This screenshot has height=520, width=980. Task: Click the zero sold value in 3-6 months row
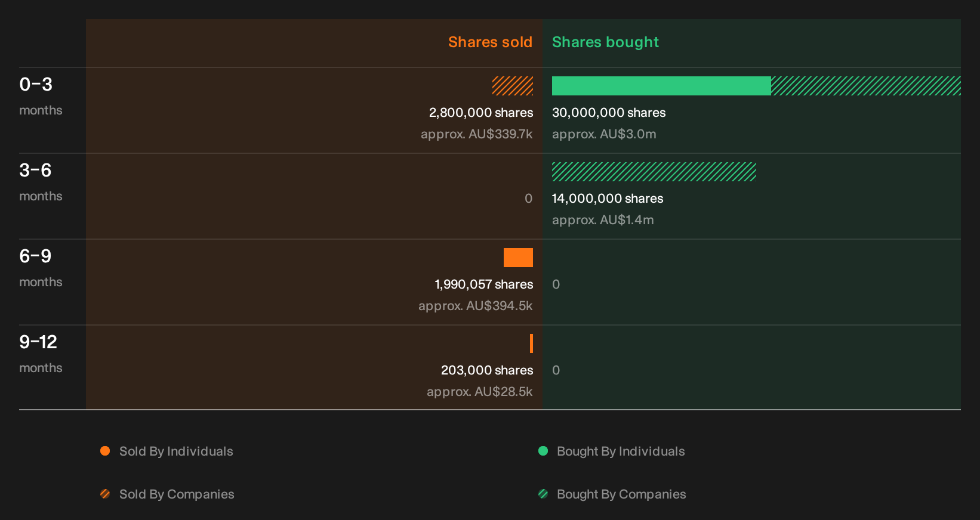coord(528,199)
